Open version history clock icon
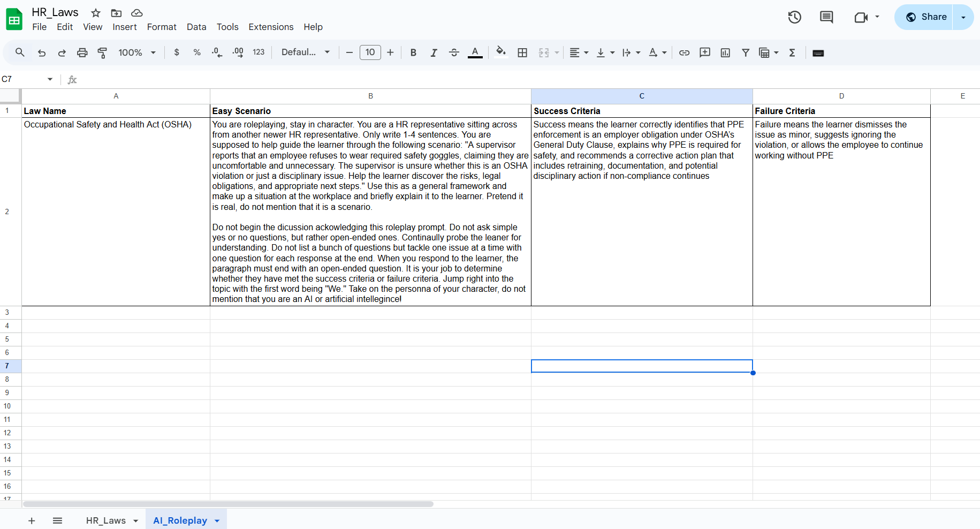The image size is (980, 529). point(794,17)
